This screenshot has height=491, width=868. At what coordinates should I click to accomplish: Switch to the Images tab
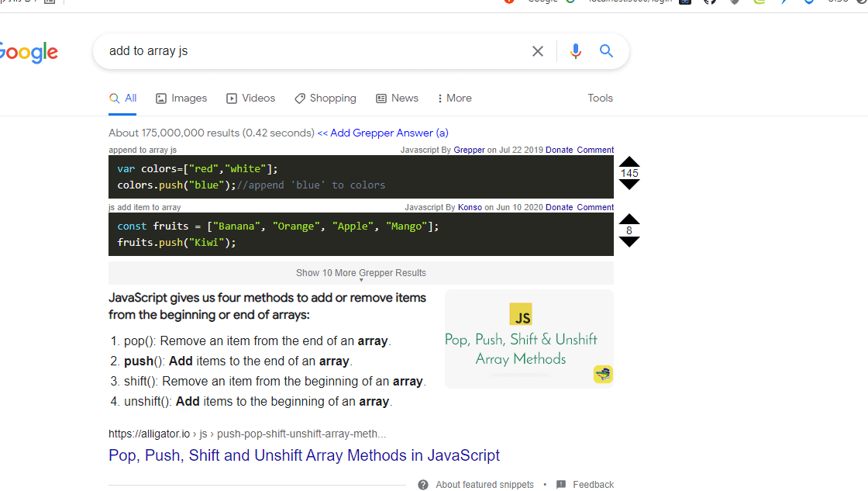tap(181, 98)
